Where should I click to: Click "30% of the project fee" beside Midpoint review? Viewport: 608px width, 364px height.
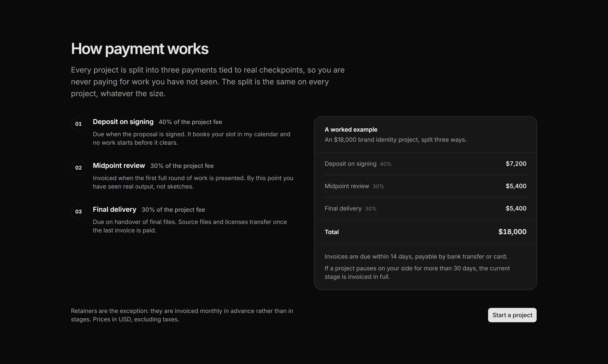point(182,166)
